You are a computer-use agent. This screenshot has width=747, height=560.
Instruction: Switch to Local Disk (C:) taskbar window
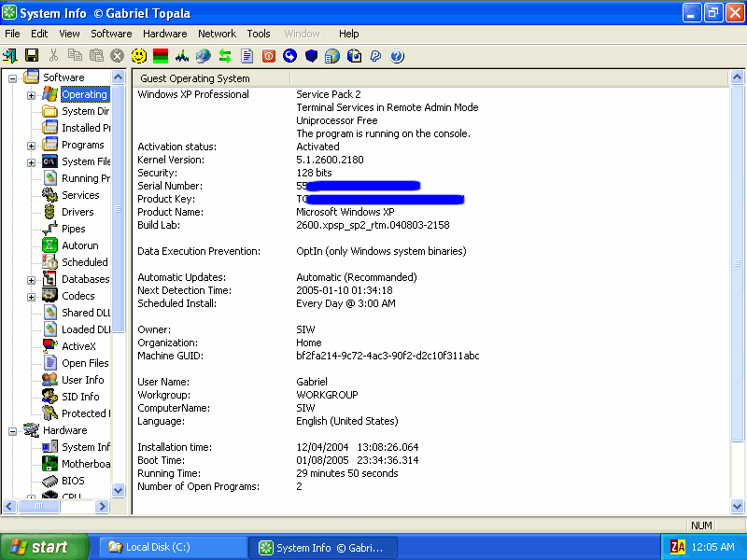point(173,547)
